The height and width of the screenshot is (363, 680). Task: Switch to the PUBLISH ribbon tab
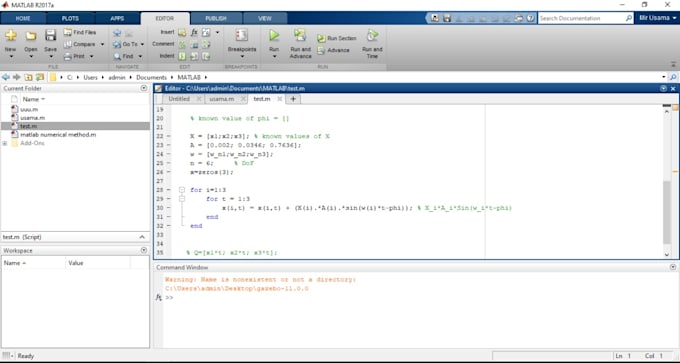coord(216,18)
